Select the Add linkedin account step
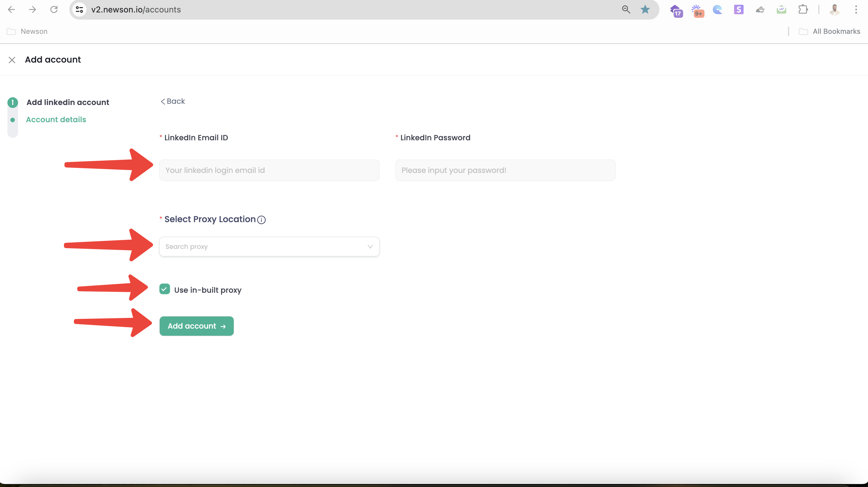 pyautogui.click(x=68, y=102)
